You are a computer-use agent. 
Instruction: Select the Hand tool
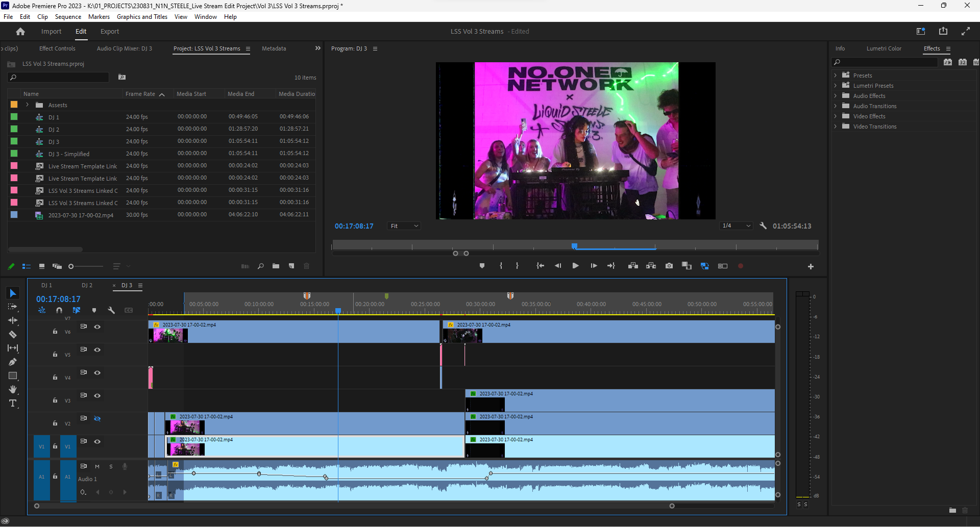[x=13, y=390]
